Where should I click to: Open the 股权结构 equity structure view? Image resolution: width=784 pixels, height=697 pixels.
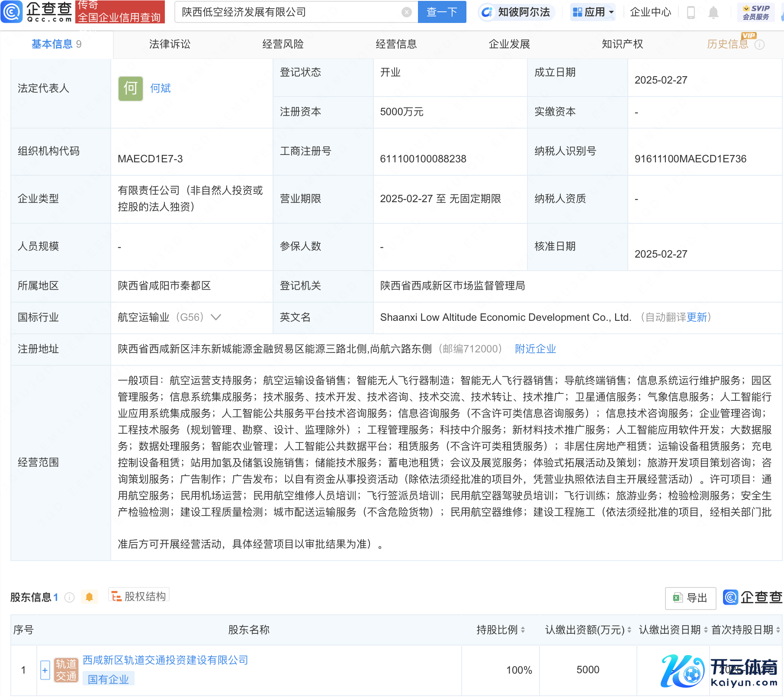tap(139, 597)
